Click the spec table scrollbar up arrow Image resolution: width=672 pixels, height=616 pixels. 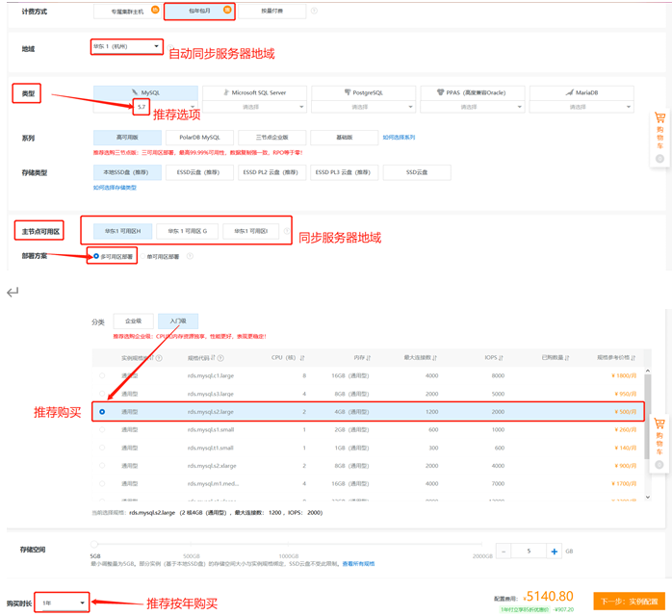coord(648,371)
